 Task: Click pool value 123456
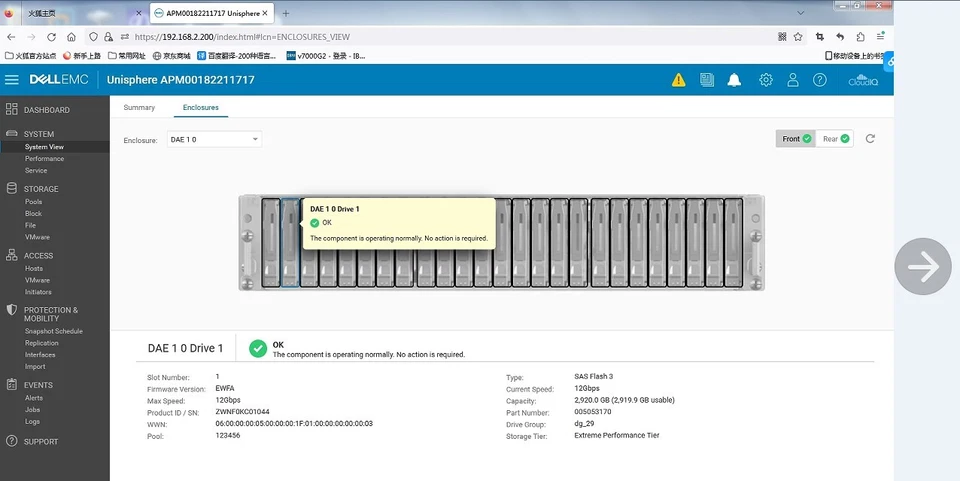pos(228,435)
